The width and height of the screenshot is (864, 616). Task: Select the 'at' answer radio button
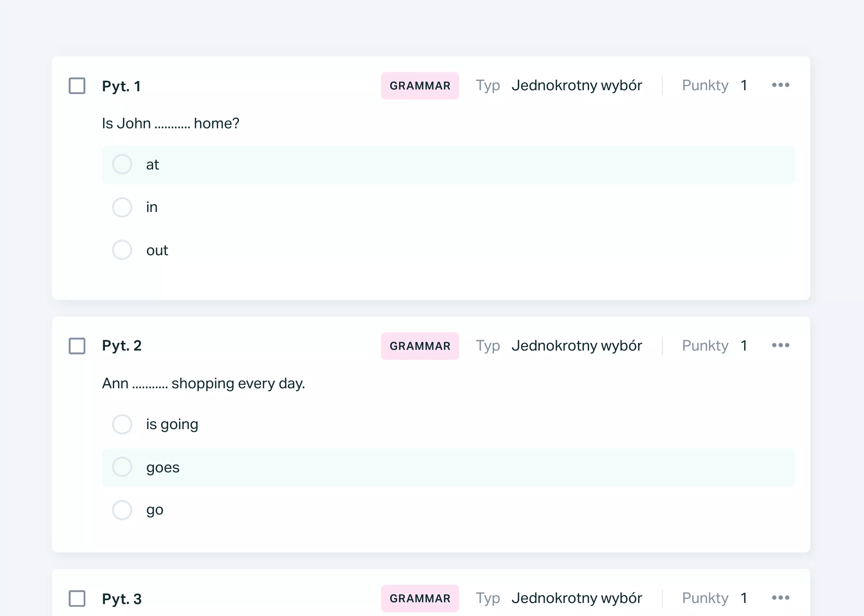[x=122, y=164]
